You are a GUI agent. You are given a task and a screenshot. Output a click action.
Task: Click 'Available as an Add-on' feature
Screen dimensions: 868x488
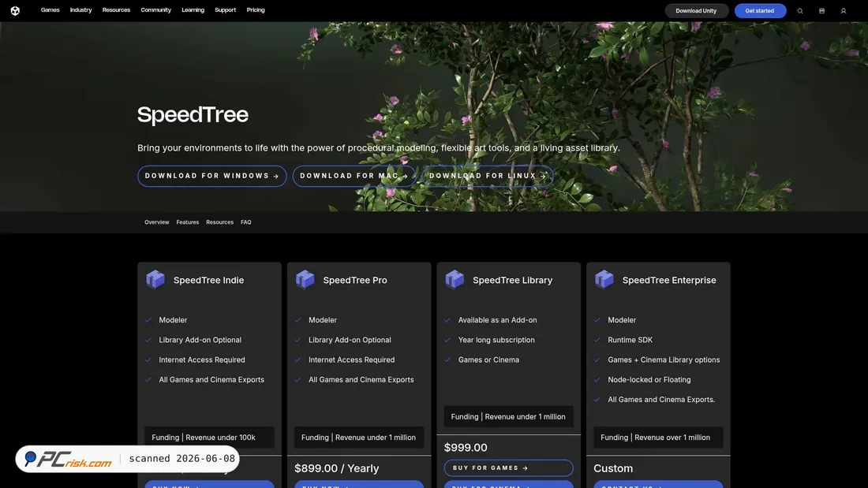coord(498,320)
